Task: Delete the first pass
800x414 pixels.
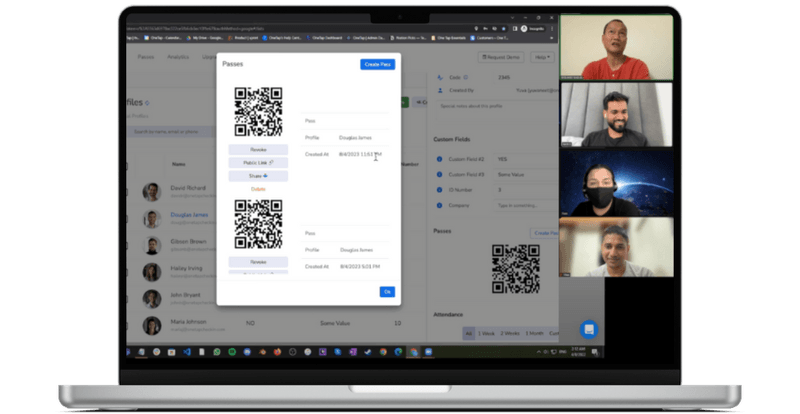Action: pyautogui.click(x=258, y=188)
